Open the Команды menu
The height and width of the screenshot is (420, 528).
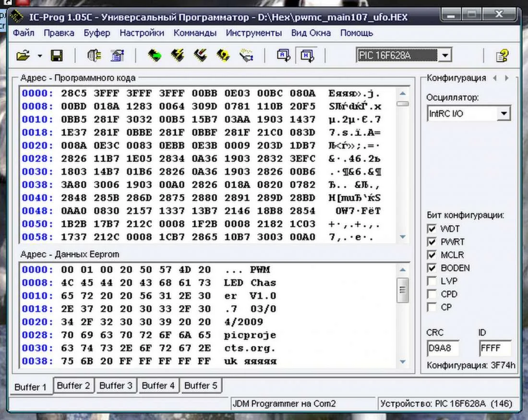coord(195,33)
